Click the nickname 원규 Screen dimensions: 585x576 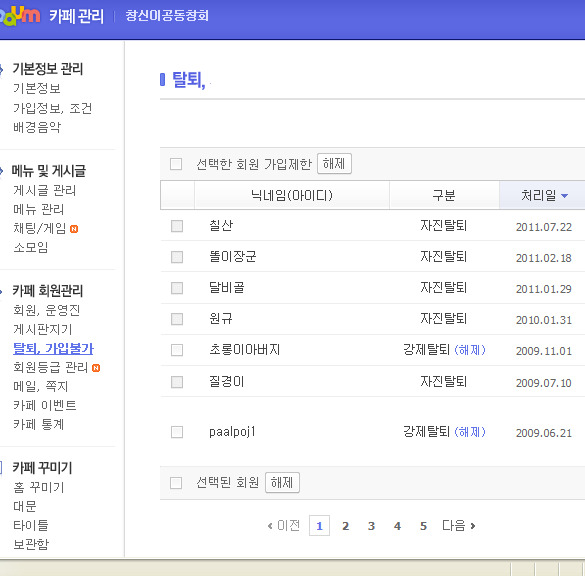[221, 318]
